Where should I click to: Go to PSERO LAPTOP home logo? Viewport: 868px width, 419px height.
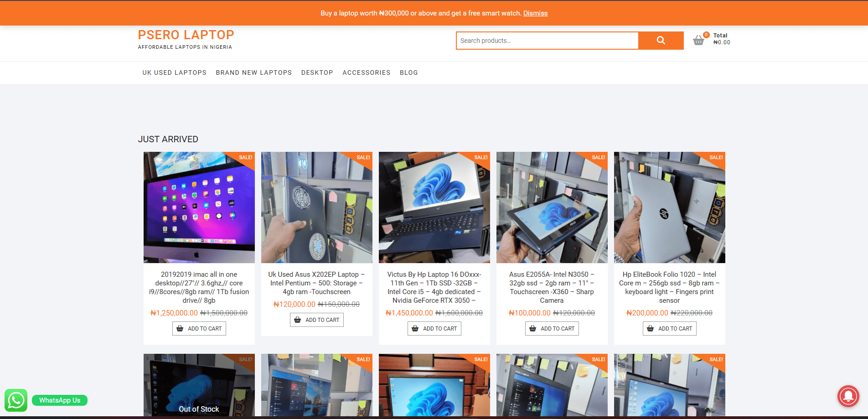pos(186,35)
